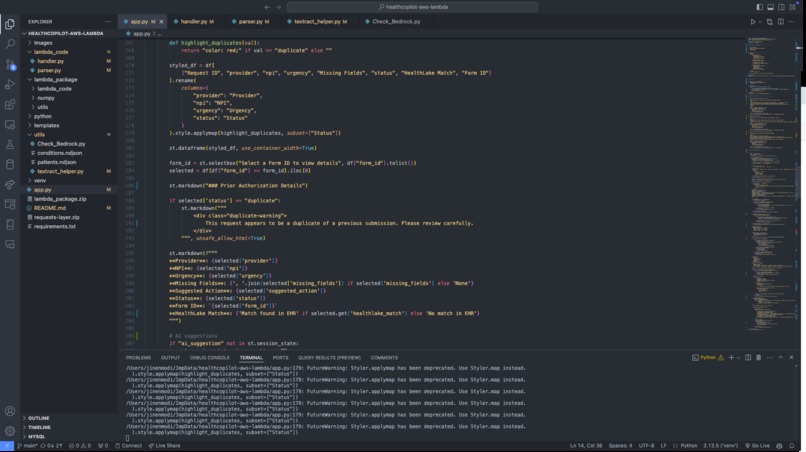Click the main branch status bar item
Image resolution: width=806 pixels, height=452 pixels.
(27, 446)
